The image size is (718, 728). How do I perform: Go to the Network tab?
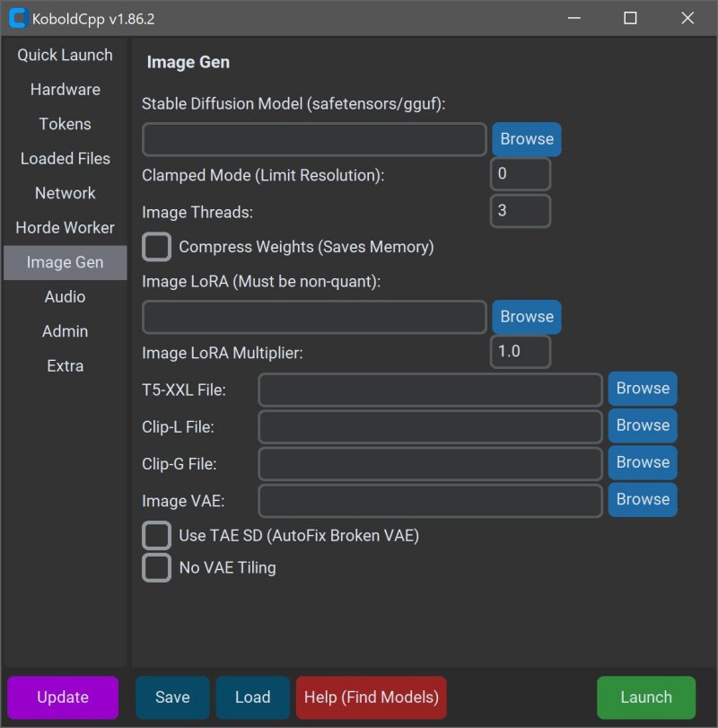tap(65, 193)
